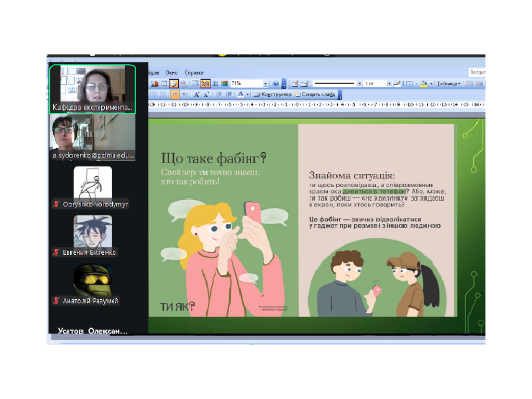Open the Справка menu
The width and height of the screenshot is (532, 399).
[194, 73]
